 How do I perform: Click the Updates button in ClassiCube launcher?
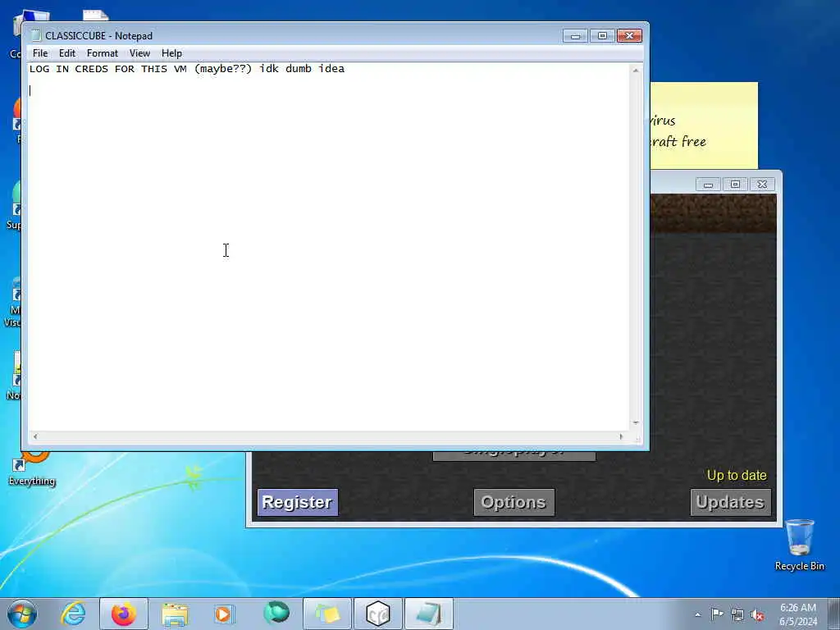tap(730, 502)
